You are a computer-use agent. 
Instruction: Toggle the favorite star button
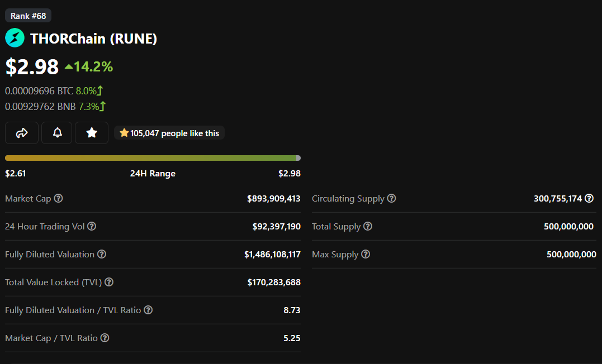click(91, 133)
